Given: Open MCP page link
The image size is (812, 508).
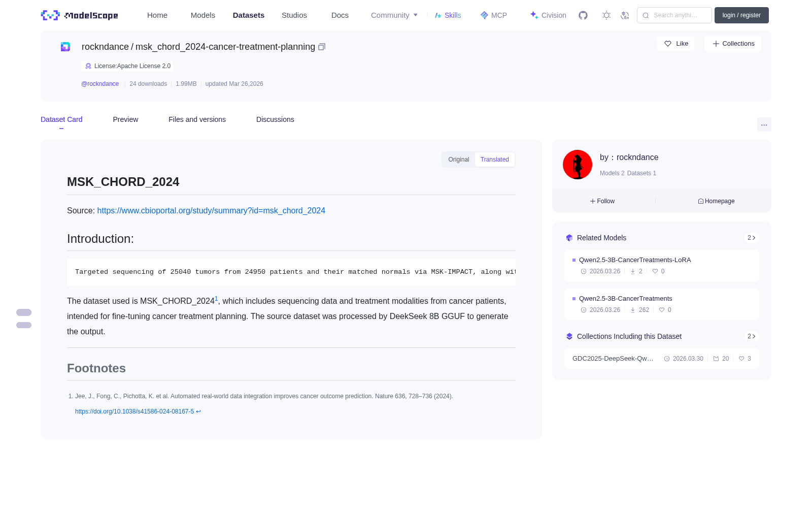Looking at the screenshot, I should coord(494,15).
